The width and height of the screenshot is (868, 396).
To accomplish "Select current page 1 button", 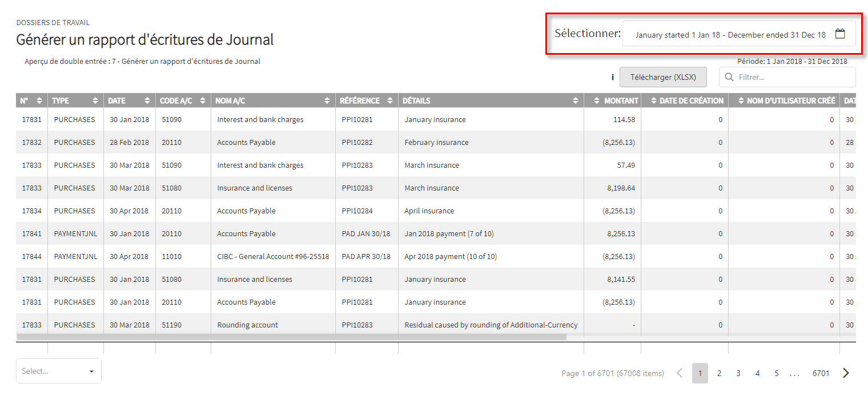I will click(x=700, y=373).
